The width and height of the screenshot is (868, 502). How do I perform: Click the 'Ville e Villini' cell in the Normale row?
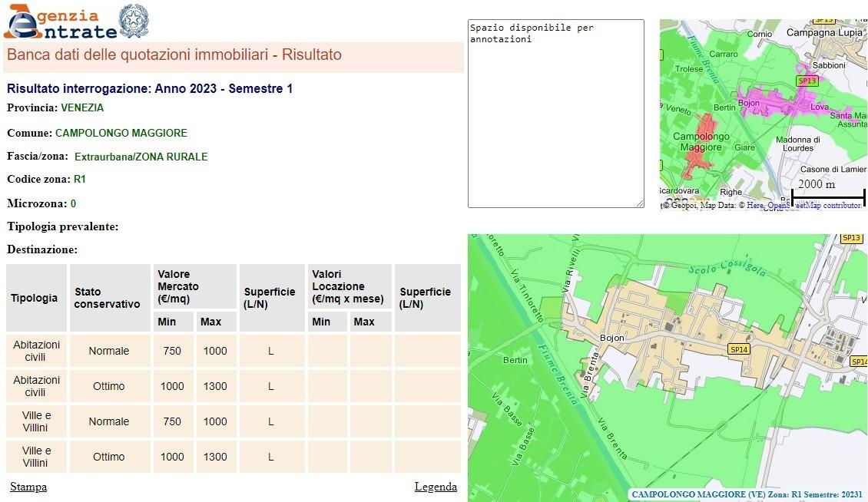[37, 421]
